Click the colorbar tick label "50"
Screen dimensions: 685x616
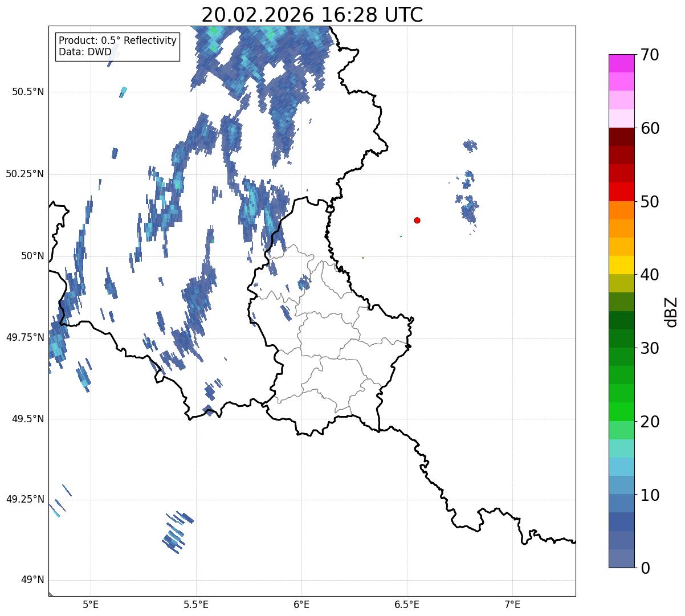650,202
